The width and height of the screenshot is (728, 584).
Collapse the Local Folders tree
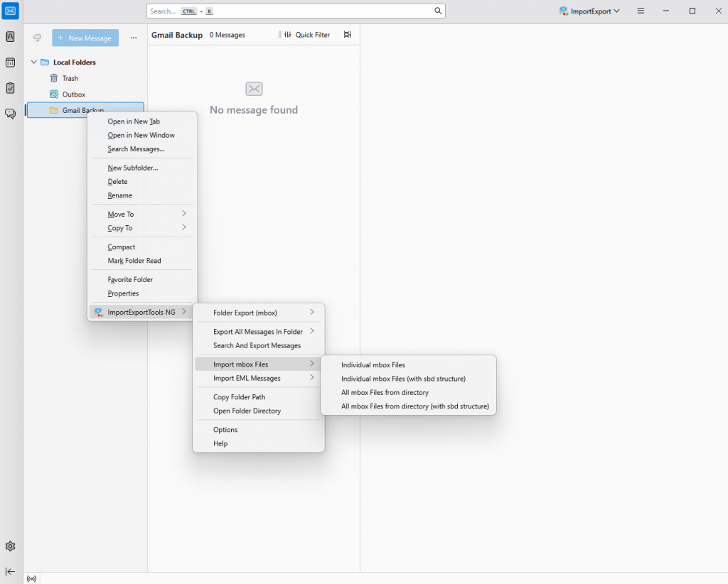click(x=33, y=62)
